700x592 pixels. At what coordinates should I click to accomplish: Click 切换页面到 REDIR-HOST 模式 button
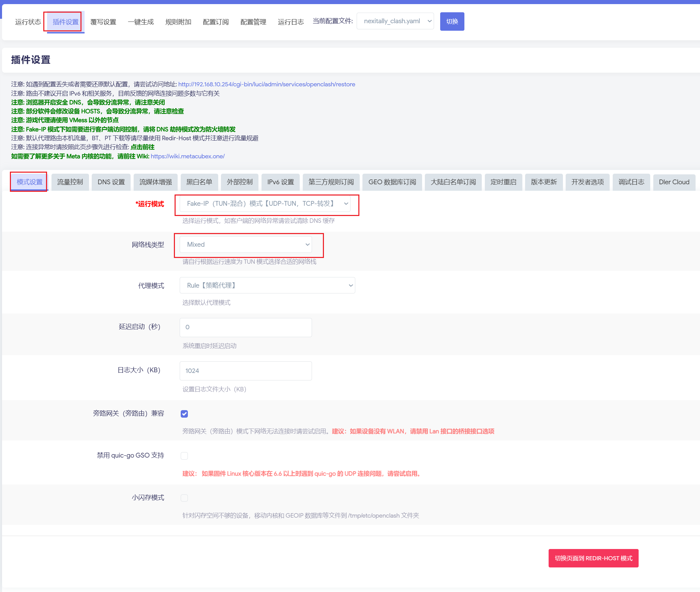click(593, 558)
